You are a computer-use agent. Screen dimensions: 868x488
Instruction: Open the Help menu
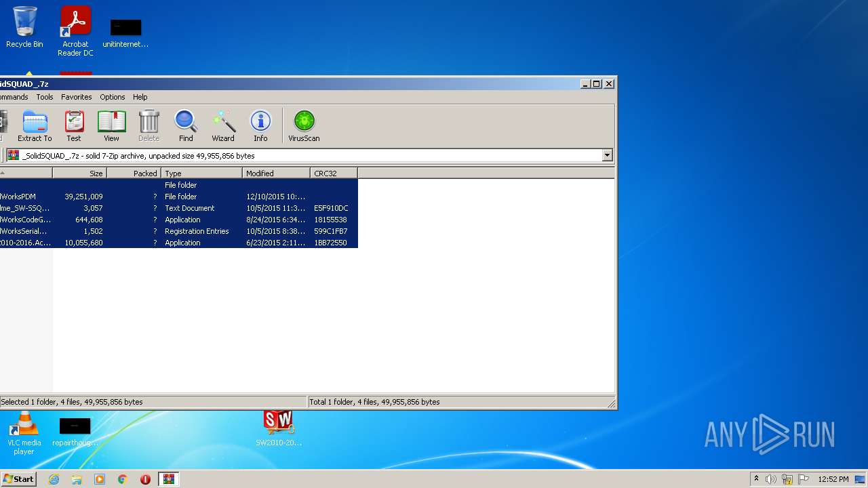[x=140, y=97]
